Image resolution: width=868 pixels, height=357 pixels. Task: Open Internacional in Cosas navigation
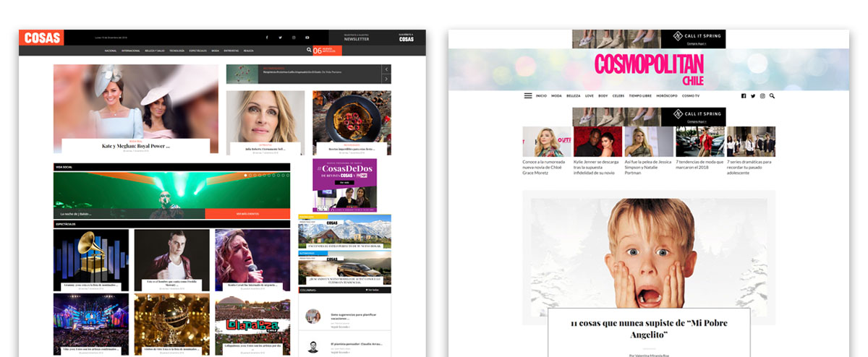click(x=131, y=51)
